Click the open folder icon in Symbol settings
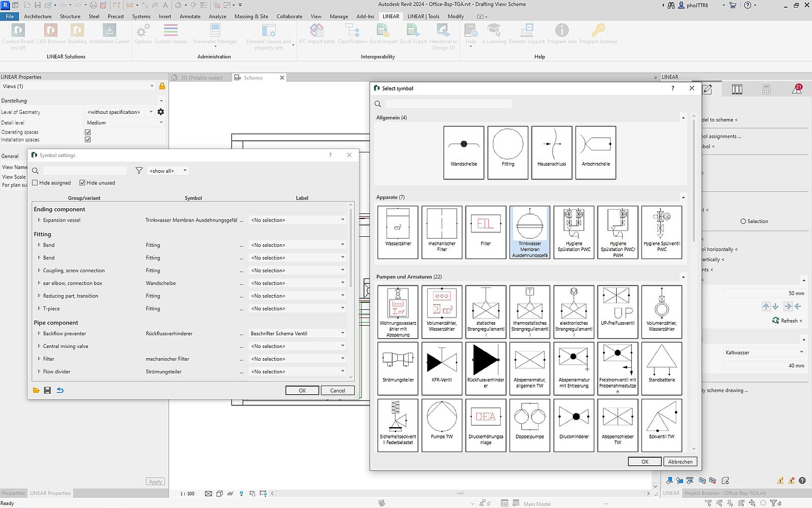Viewport: 812px width, 508px height. (x=36, y=391)
